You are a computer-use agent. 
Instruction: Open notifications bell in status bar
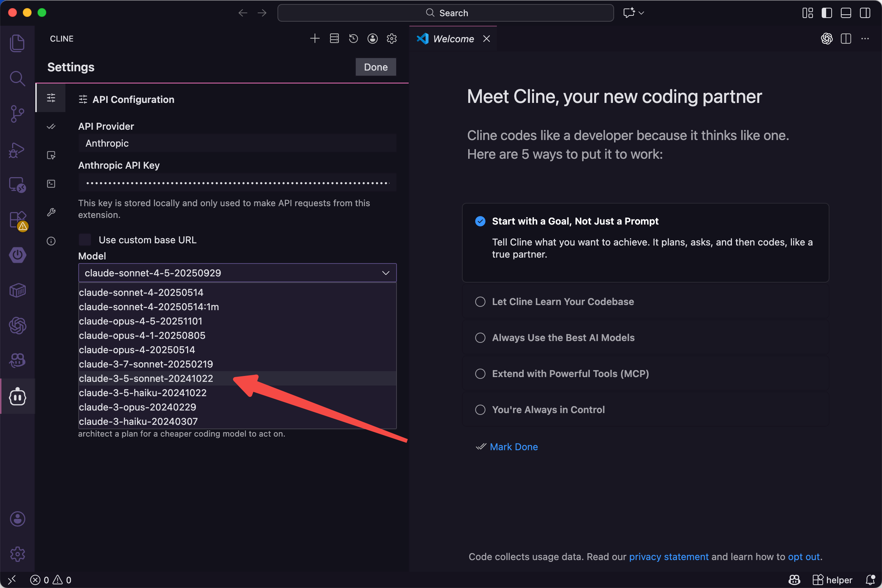(x=870, y=580)
